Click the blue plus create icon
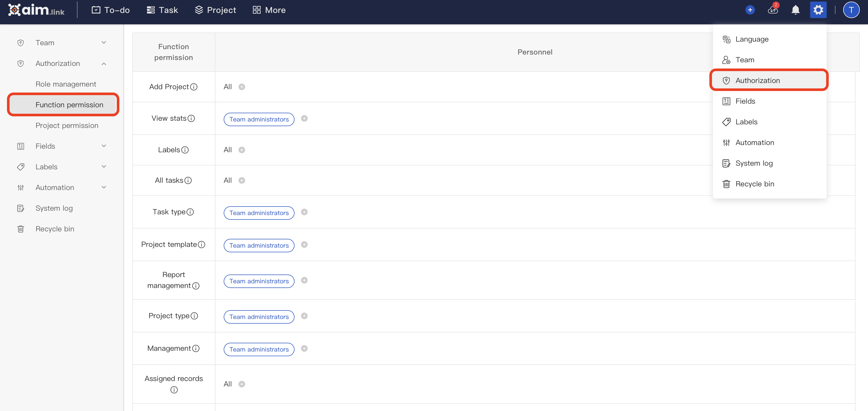 pos(750,10)
